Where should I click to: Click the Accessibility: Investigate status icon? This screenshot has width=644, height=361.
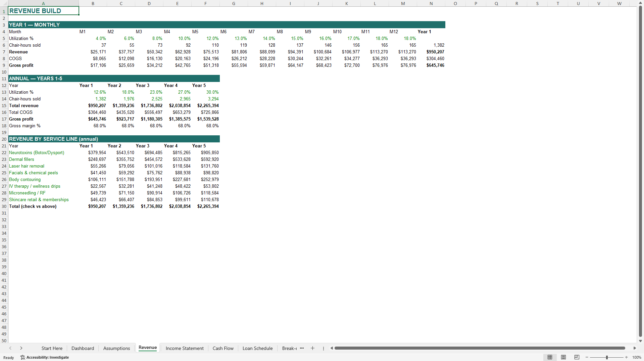(45, 357)
